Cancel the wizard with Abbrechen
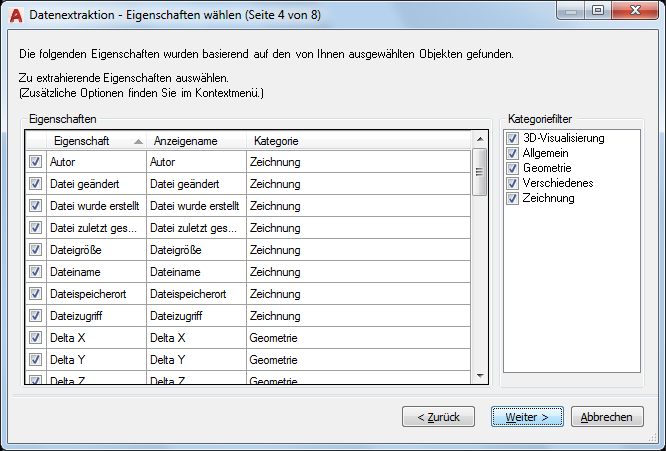Viewport: 666px width, 451px height. tap(607, 416)
